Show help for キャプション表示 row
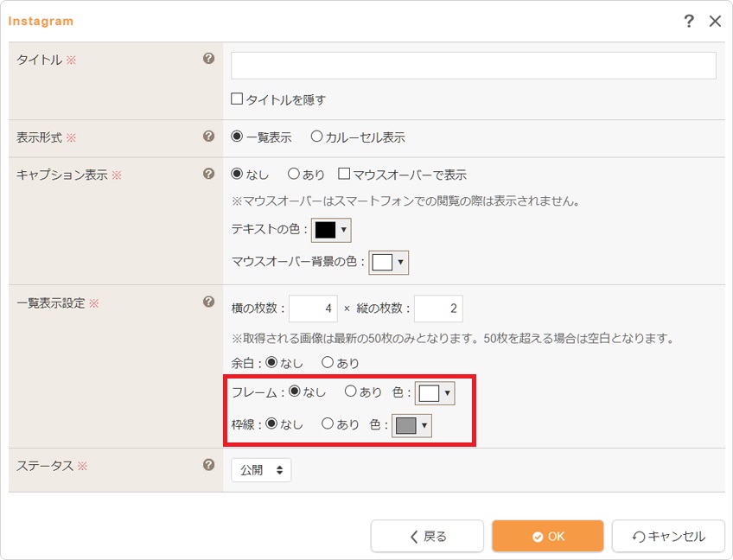733x560 pixels. (208, 174)
